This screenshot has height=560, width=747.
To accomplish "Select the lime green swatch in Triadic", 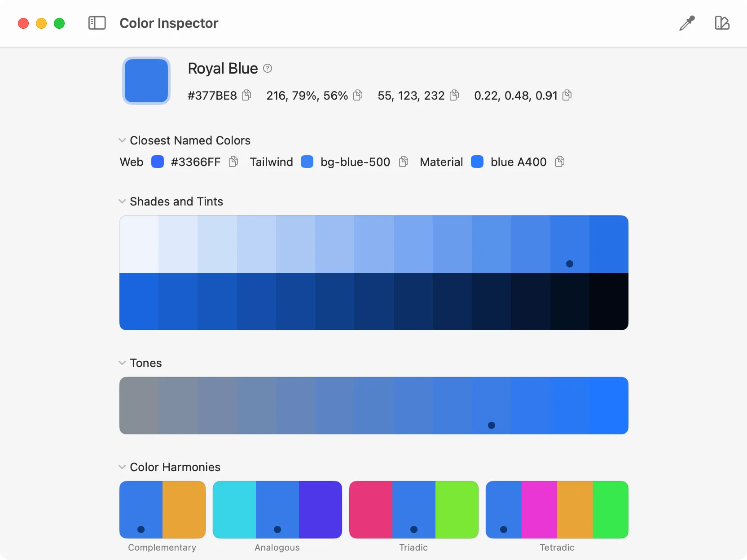I will [x=457, y=509].
